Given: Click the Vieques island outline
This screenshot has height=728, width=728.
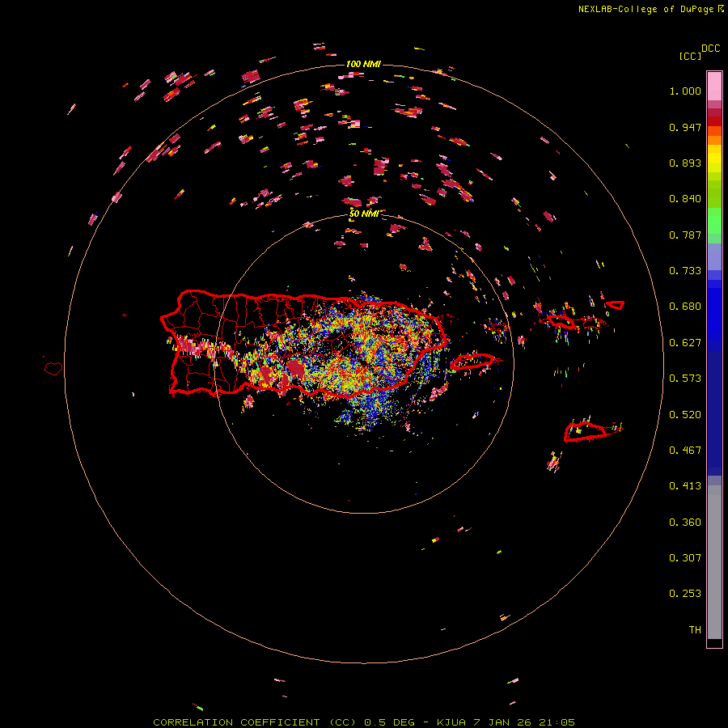Looking at the screenshot, I should [x=472, y=361].
